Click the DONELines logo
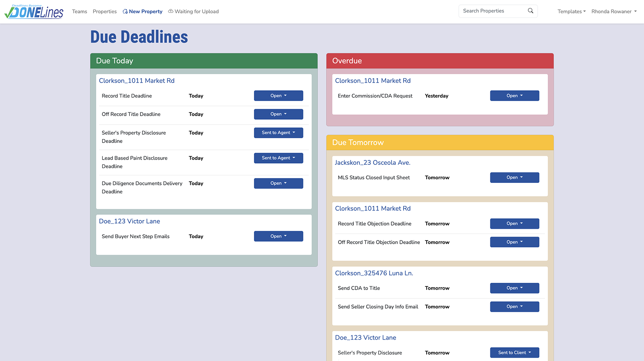The width and height of the screenshot is (644, 361). (34, 12)
